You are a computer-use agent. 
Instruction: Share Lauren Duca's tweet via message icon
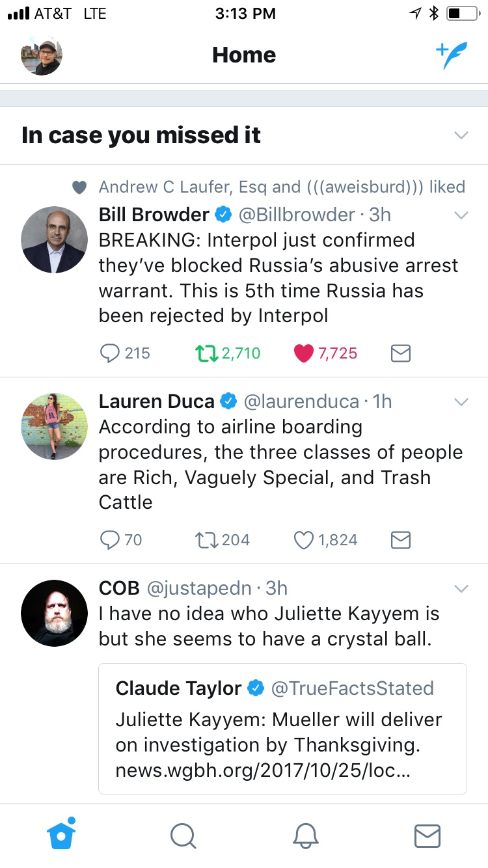tap(400, 540)
